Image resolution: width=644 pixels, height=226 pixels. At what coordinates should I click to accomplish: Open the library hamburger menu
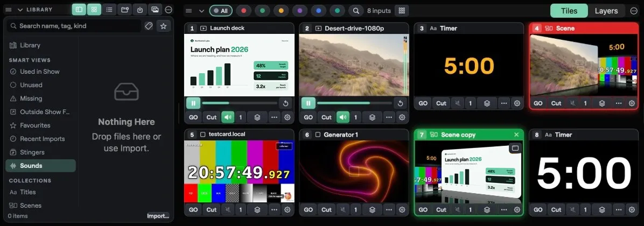[9, 10]
